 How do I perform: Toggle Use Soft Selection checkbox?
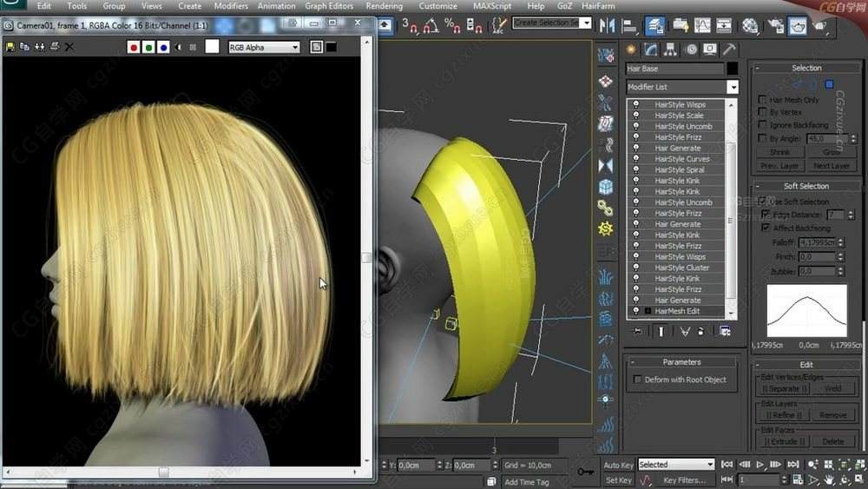(x=762, y=201)
